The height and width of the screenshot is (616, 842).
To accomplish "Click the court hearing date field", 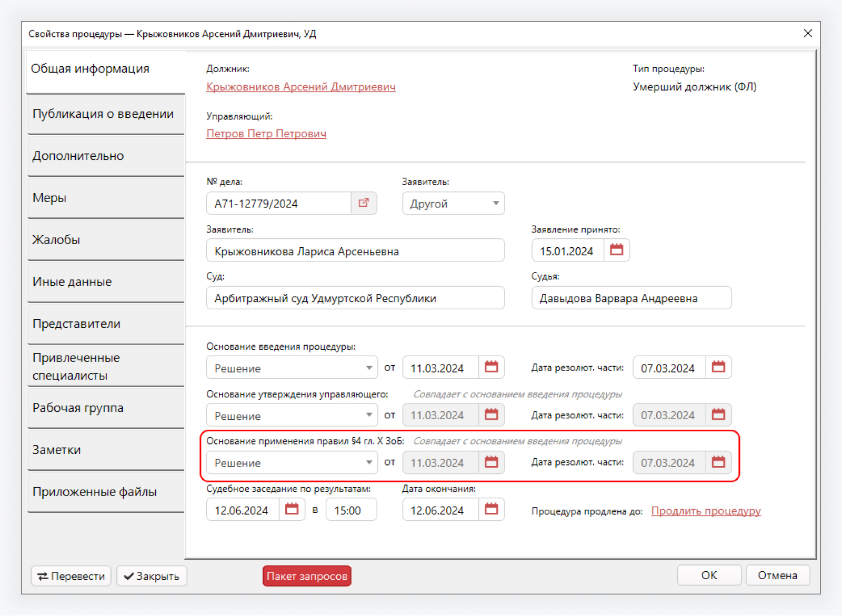I will [x=243, y=510].
